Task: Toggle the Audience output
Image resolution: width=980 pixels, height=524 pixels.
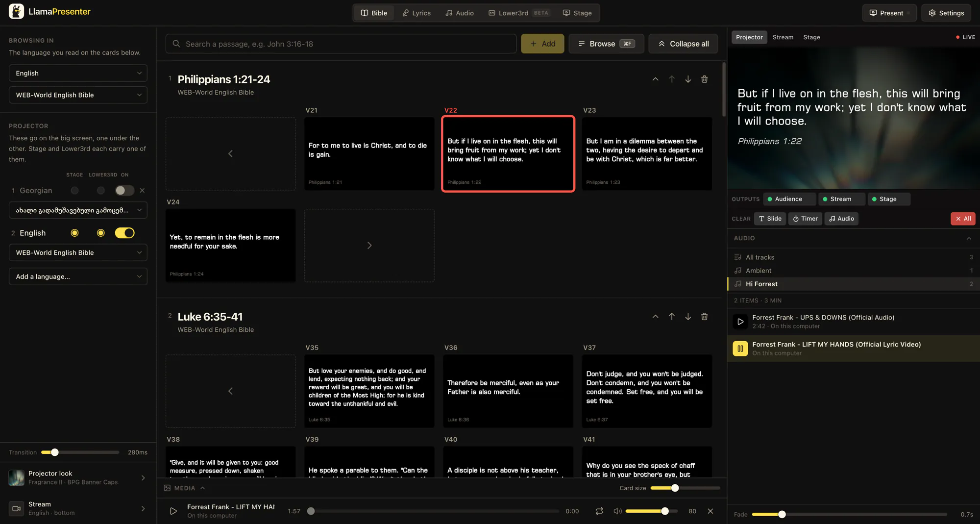Action: pos(789,199)
